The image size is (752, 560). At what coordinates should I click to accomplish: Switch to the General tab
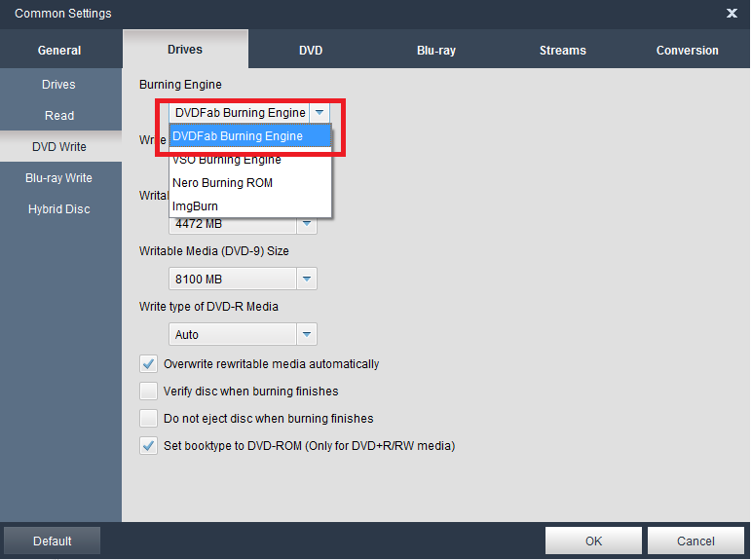pyautogui.click(x=59, y=50)
